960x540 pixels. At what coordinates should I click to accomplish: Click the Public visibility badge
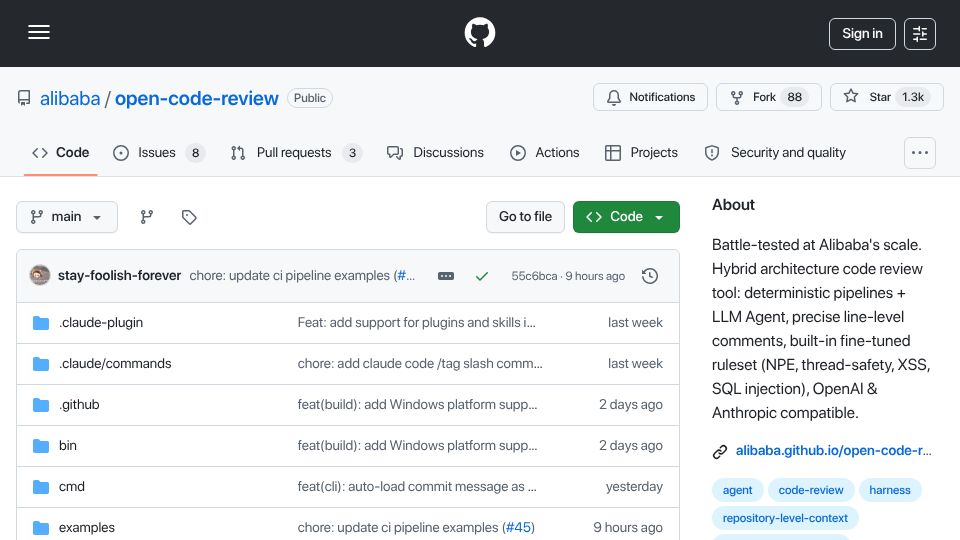coord(310,98)
